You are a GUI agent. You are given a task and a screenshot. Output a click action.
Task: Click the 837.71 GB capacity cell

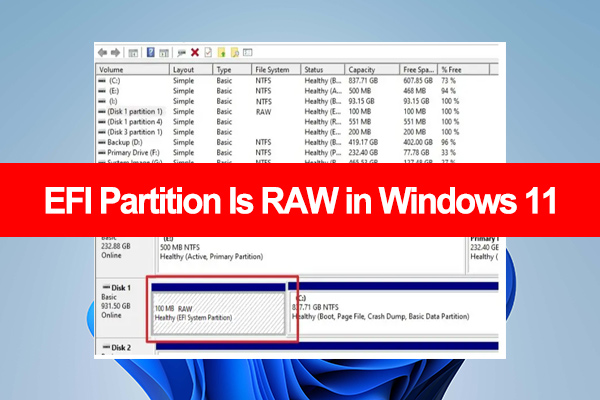tap(363, 81)
